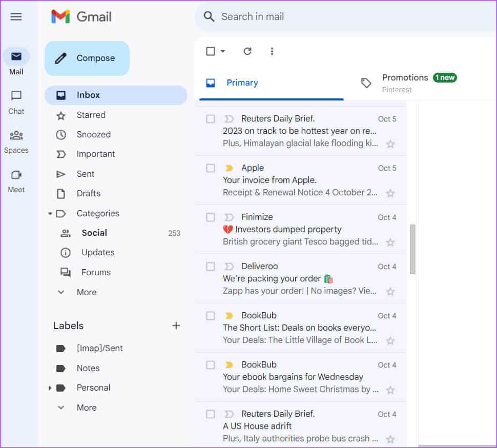Open the Meet section icon
This screenshot has width=497, height=448.
point(16,175)
